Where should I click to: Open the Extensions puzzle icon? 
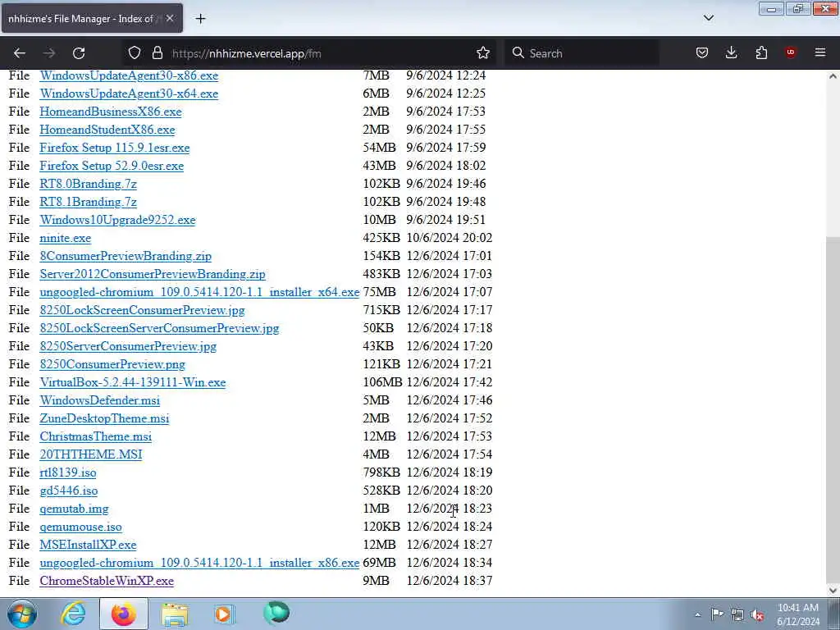click(x=761, y=52)
